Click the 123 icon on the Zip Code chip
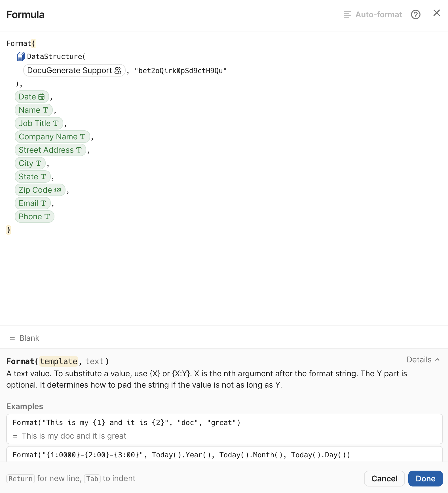The image size is (448, 493). 58,190
